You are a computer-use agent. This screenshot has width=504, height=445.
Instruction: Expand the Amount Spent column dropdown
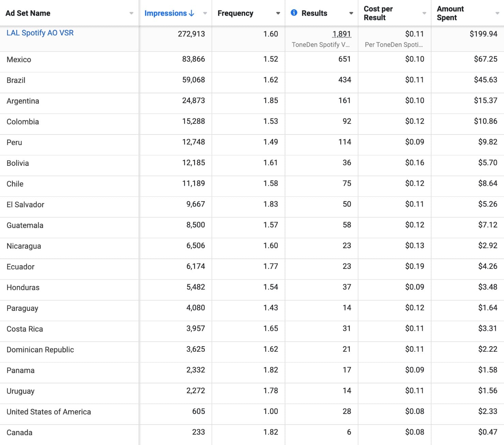pyautogui.click(x=497, y=13)
